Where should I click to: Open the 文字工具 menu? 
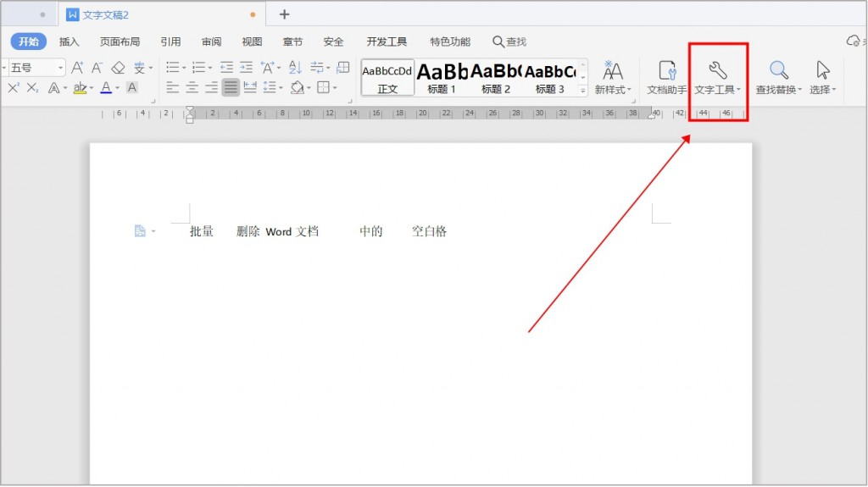click(x=717, y=77)
